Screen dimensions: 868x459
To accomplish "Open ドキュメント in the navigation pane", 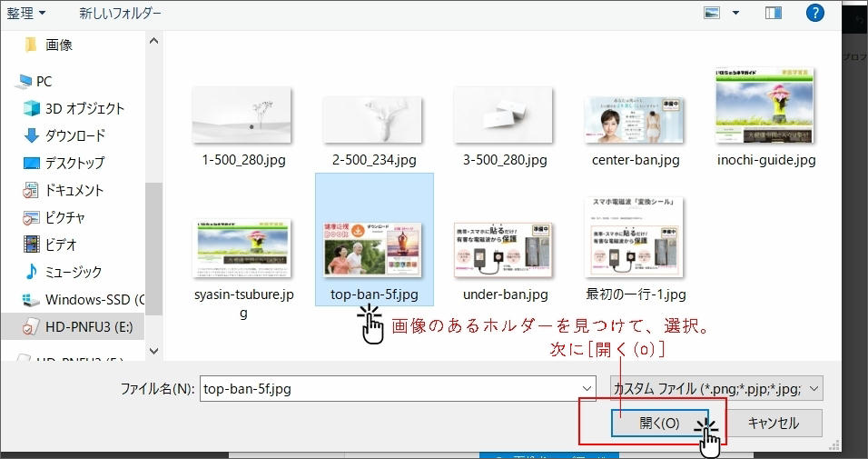I will pos(74,190).
